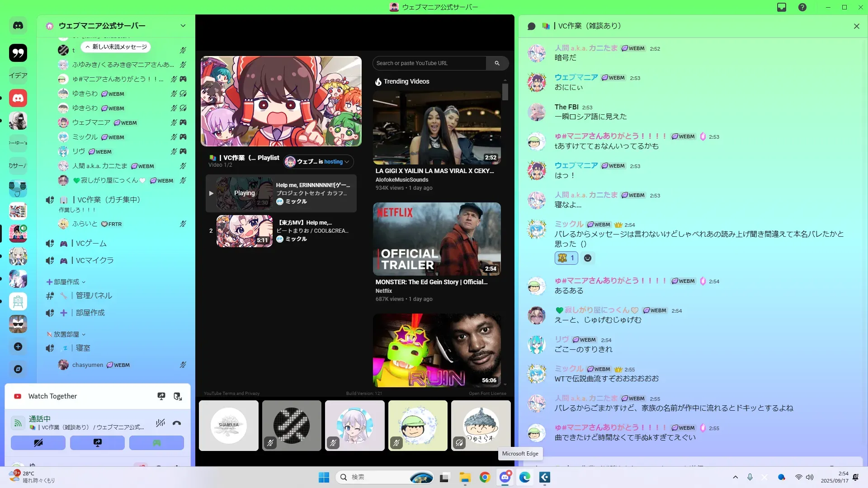Open the server discovery compass icon
The height and width of the screenshot is (488, 868).
18,369
